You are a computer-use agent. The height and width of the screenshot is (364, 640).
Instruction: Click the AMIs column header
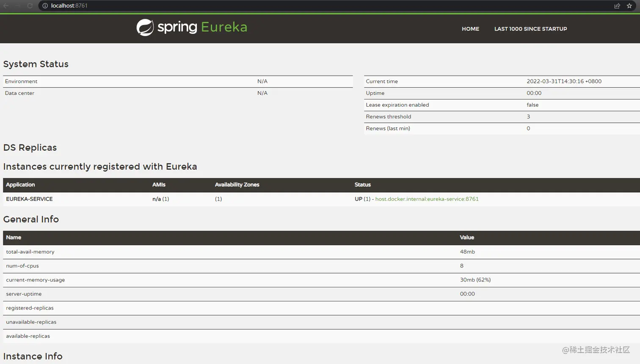[159, 185]
